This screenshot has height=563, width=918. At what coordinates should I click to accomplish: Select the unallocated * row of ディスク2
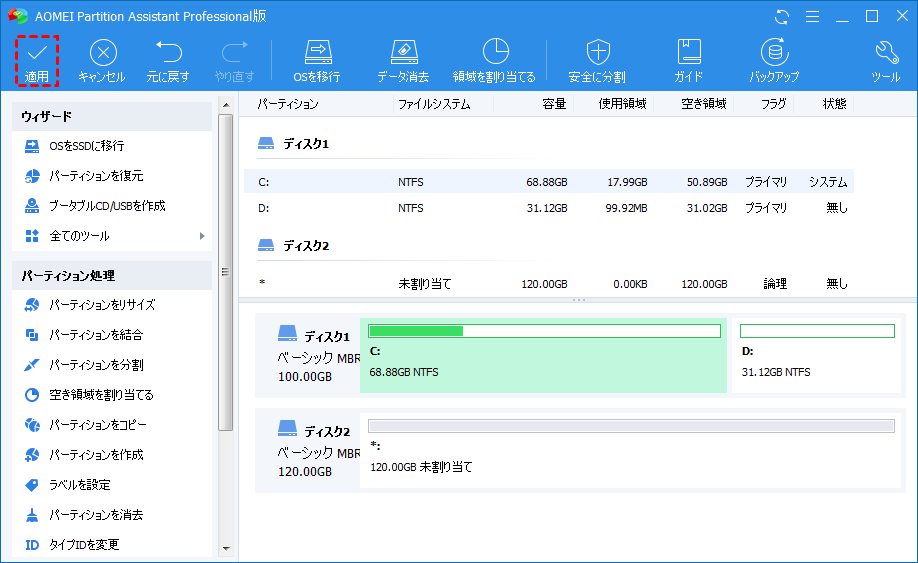pos(549,284)
